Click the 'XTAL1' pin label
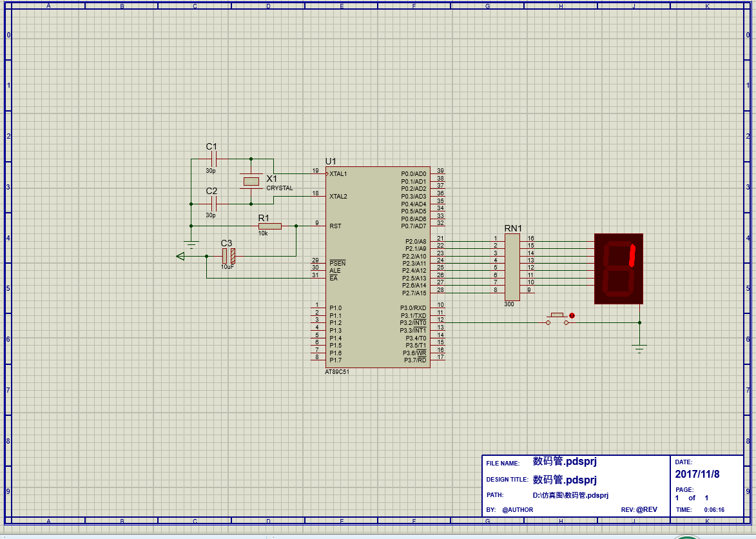The image size is (756, 539). click(338, 174)
